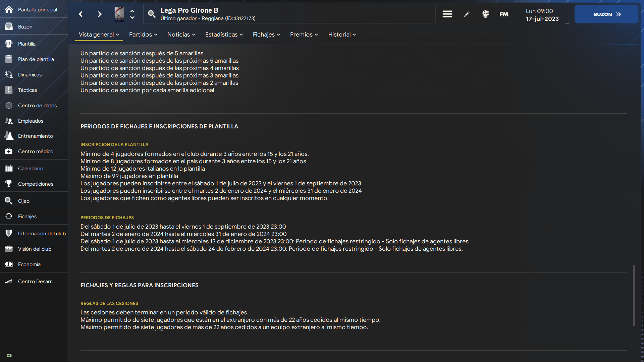Click the Empleados staff icon
644x362 pixels.
point(9,121)
